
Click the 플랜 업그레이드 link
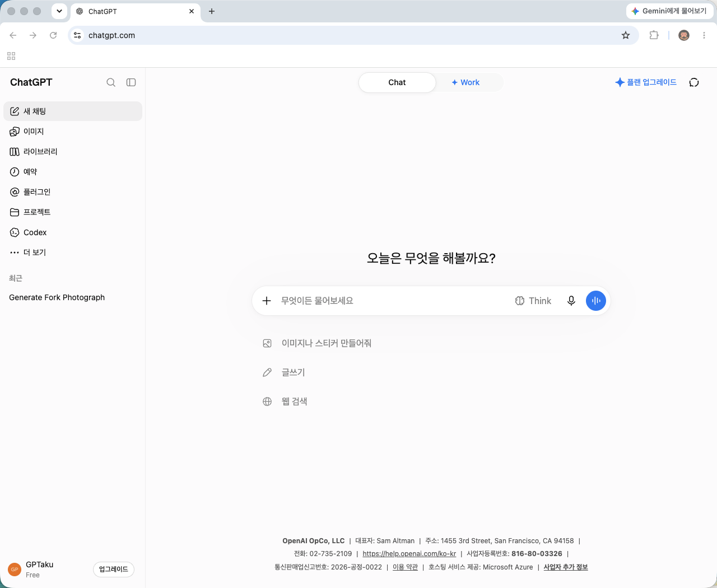coord(646,82)
